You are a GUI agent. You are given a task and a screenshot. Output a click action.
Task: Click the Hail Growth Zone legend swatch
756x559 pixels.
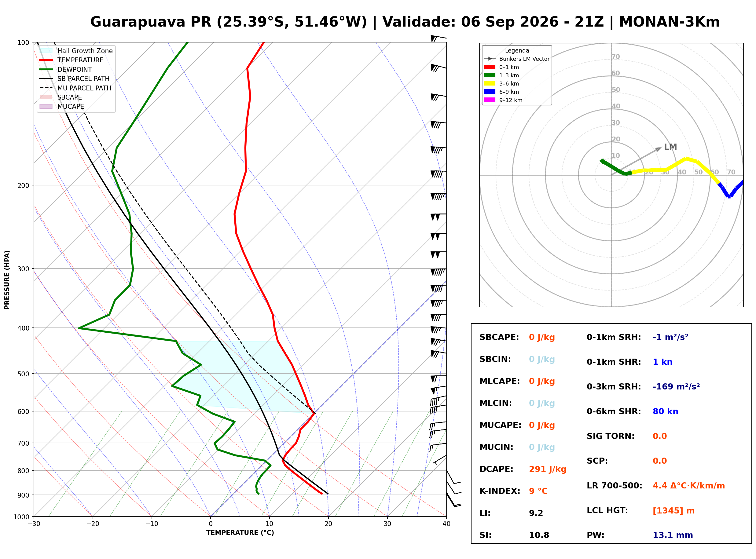pos(46,51)
